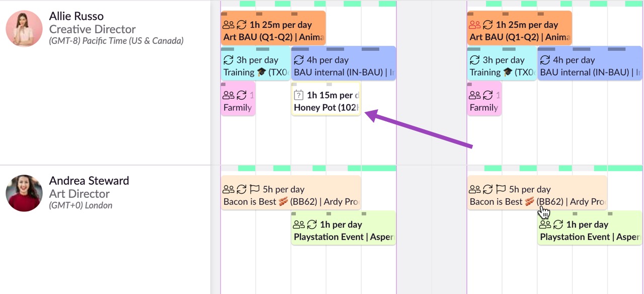Click the repeat icon on second-week Playstation Event booking
The width and height of the screenshot is (644, 294).
point(558,225)
